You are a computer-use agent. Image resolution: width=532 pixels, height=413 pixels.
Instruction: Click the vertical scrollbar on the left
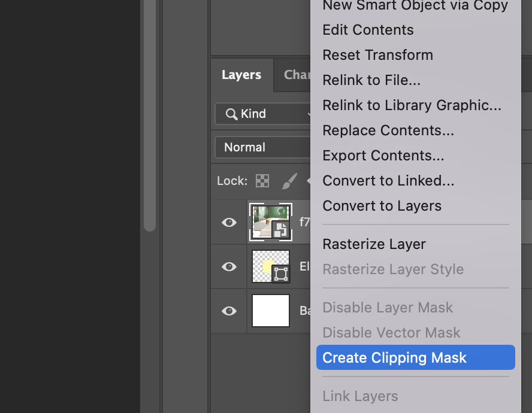pyautogui.click(x=150, y=120)
